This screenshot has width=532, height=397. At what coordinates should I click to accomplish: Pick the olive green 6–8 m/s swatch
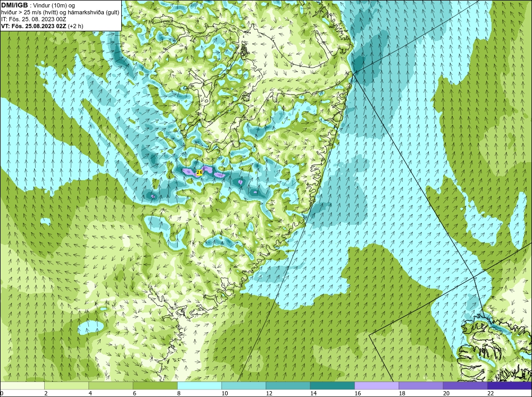coord(155,386)
